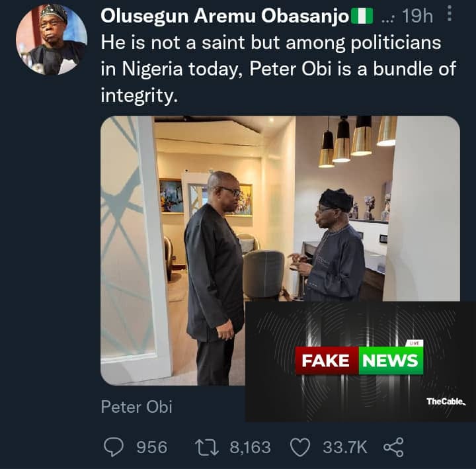
Task: Click the 956 replies count
Action: click(152, 447)
